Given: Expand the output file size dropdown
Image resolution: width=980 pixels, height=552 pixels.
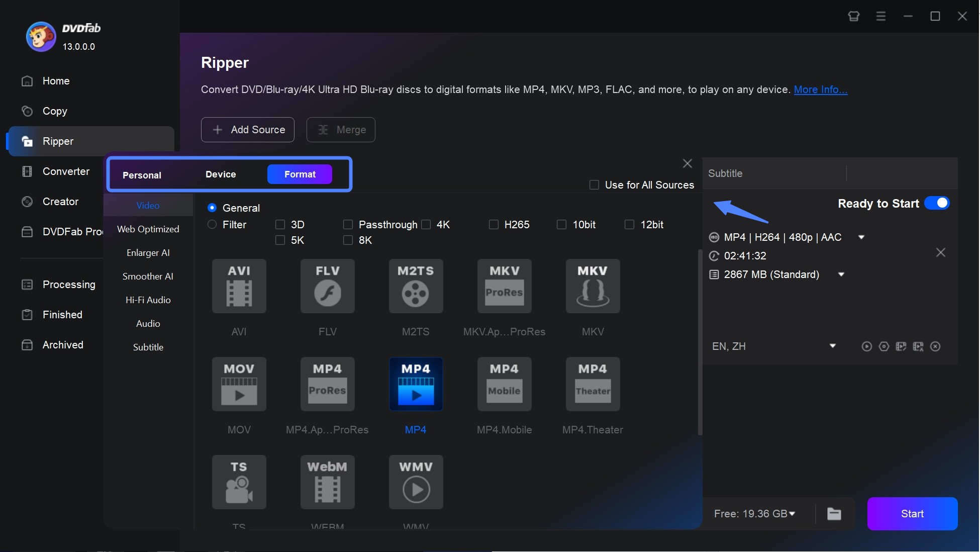Looking at the screenshot, I should point(842,274).
